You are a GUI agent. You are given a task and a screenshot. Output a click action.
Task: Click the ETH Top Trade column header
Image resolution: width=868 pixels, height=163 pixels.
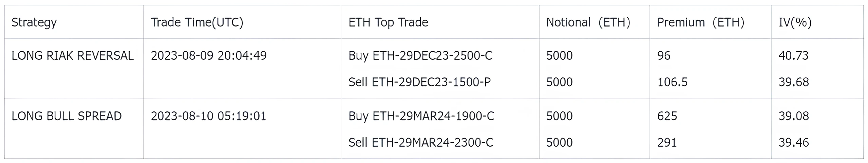click(x=388, y=22)
